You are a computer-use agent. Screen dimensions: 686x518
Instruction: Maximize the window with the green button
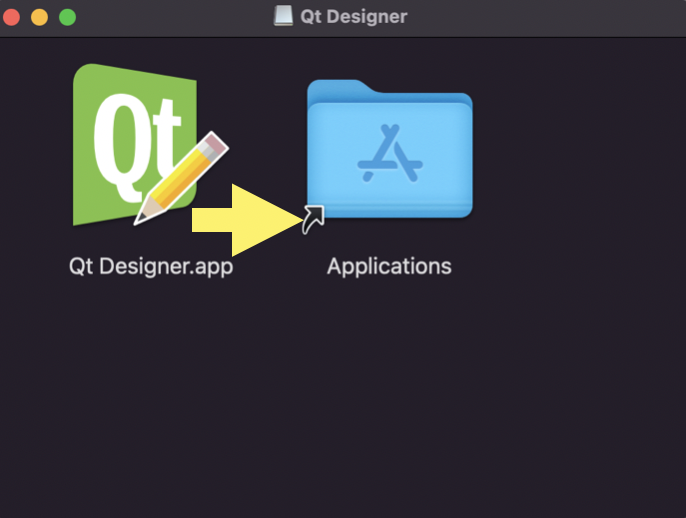[67, 18]
